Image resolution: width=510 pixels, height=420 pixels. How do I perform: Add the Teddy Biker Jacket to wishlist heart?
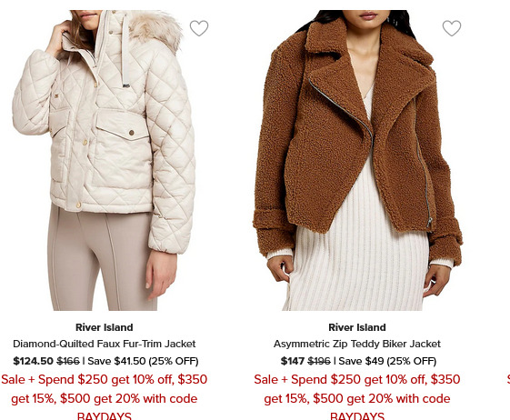452,28
